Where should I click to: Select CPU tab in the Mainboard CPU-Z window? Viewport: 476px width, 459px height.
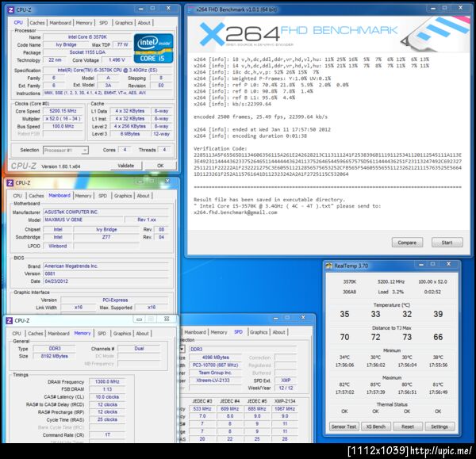click(17, 196)
